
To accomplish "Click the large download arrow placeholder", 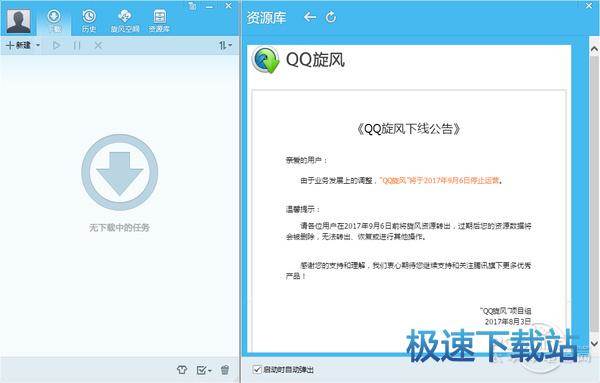I will click(120, 172).
